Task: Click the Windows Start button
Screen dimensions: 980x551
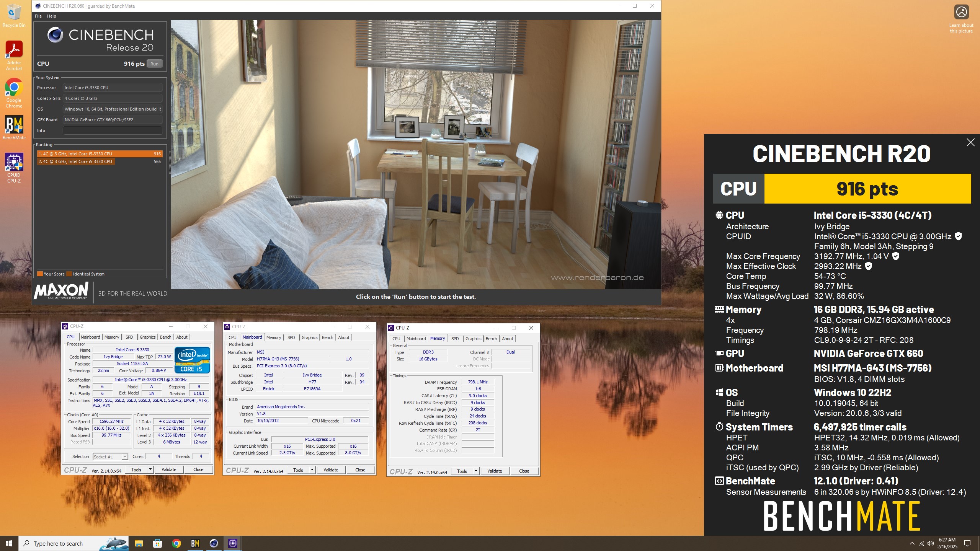Action: pyautogui.click(x=9, y=543)
